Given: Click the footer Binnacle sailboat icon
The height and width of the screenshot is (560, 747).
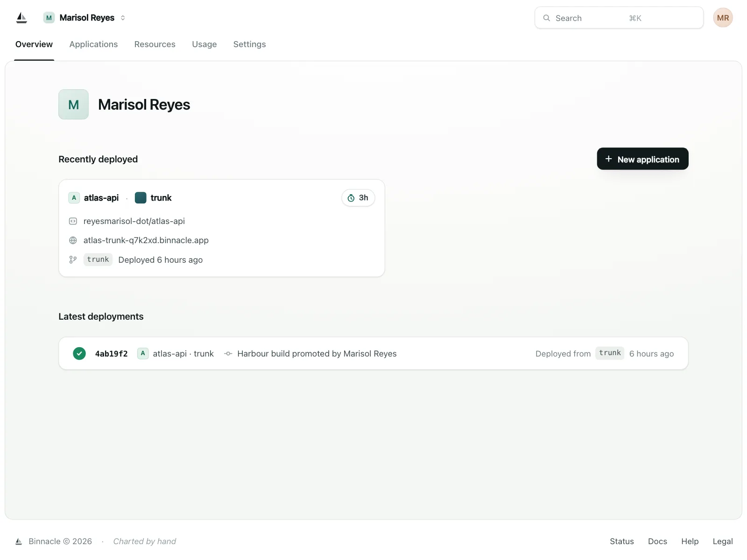Looking at the screenshot, I should (x=19, y=541).
